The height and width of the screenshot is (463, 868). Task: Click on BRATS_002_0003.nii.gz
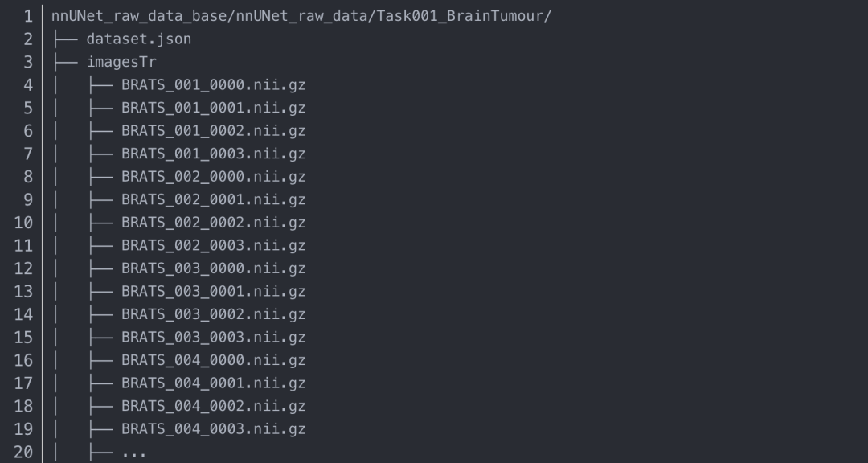[213, 245]
